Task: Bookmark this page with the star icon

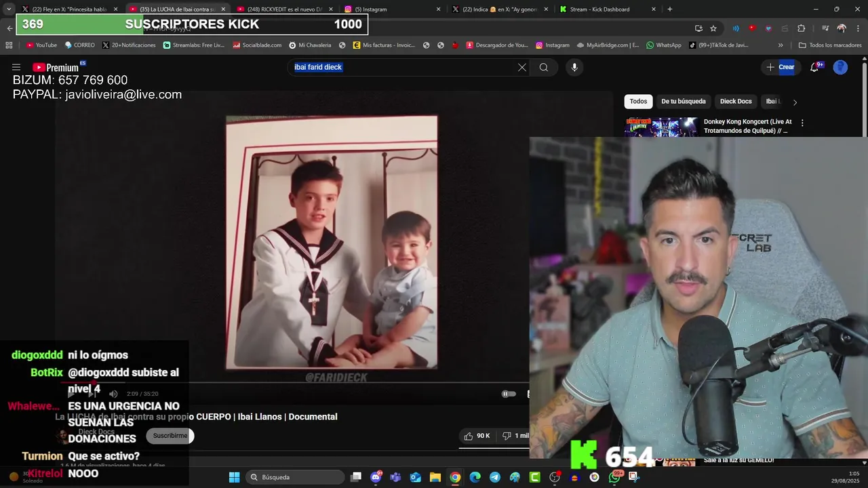Action: tap(713, 28)
